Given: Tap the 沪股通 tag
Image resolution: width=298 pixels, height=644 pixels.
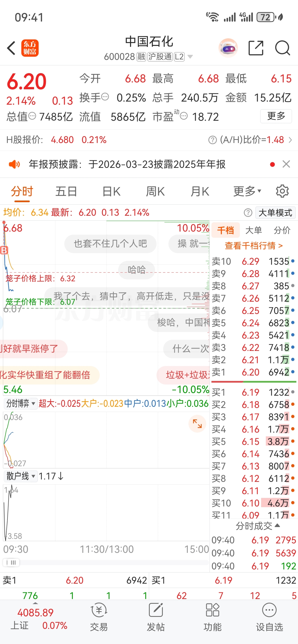Looking at the screenshot, I should [x=160, y=57].
